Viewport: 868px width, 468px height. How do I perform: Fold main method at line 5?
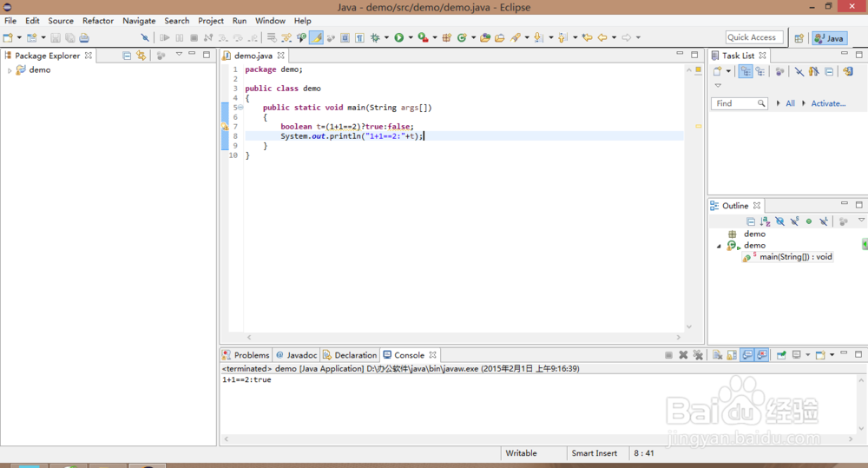[x=240, y=108]
